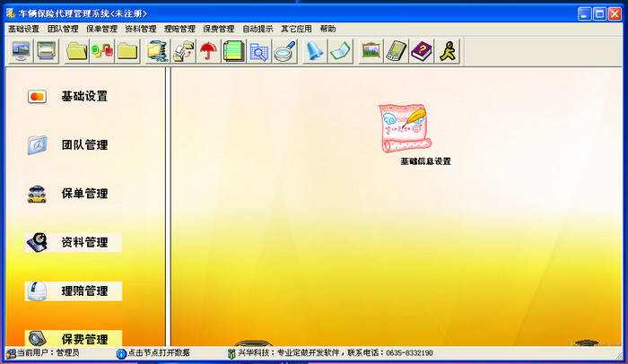The height and width of the screenshot is (364, 628).
Task: Open the 自动提示 menu
Action: (x=257, y=29)
